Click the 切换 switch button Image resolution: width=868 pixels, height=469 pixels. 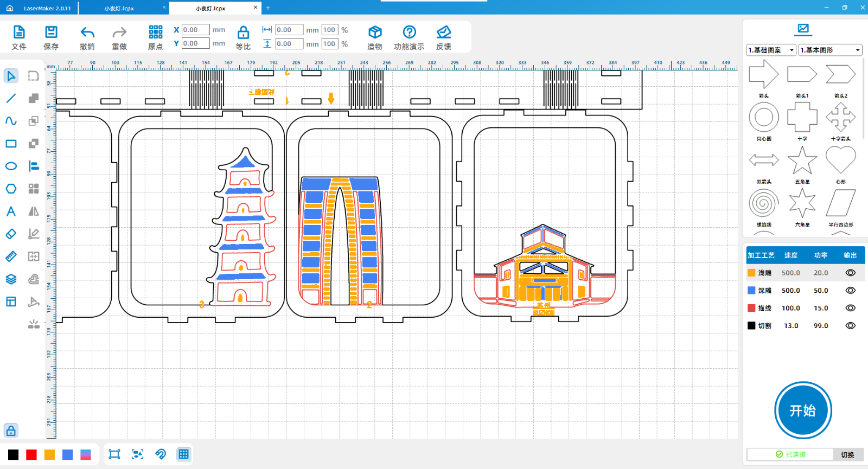point(847,455)
